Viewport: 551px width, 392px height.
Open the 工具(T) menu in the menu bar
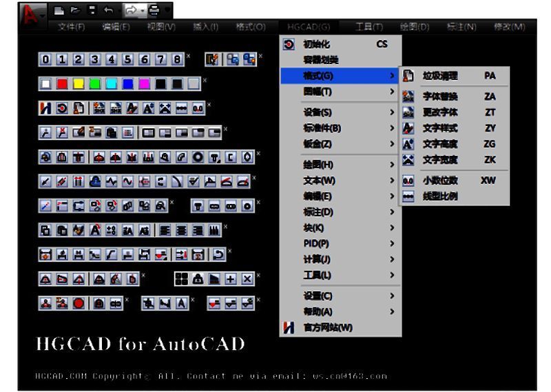(369, 27)
